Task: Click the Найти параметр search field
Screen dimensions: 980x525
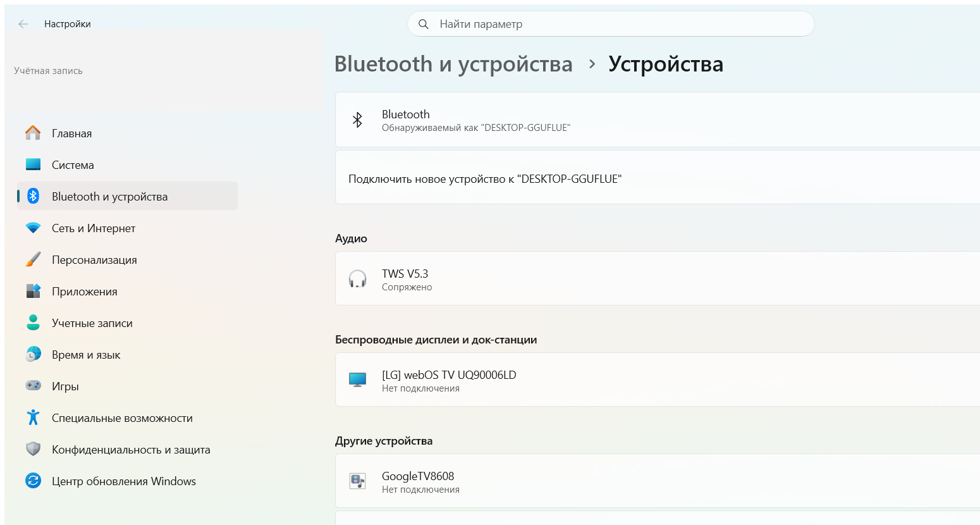Action: (x=611, y=24)
